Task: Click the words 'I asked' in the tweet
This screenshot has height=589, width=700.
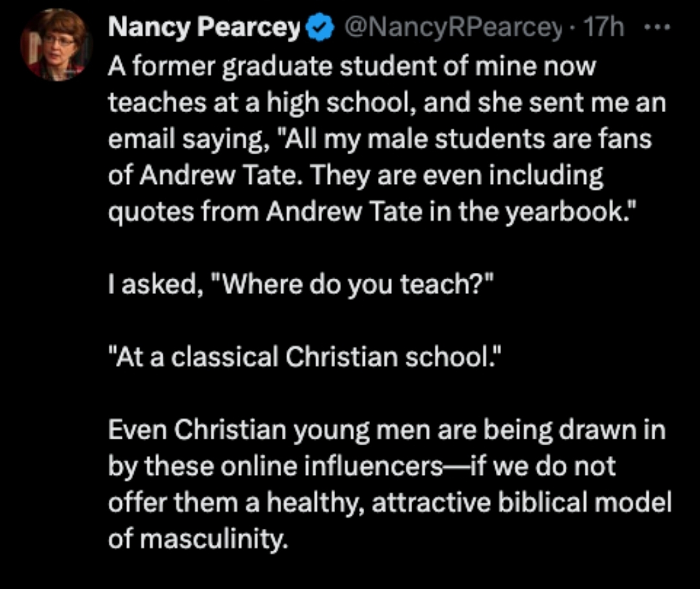Action: click(151, 285)
